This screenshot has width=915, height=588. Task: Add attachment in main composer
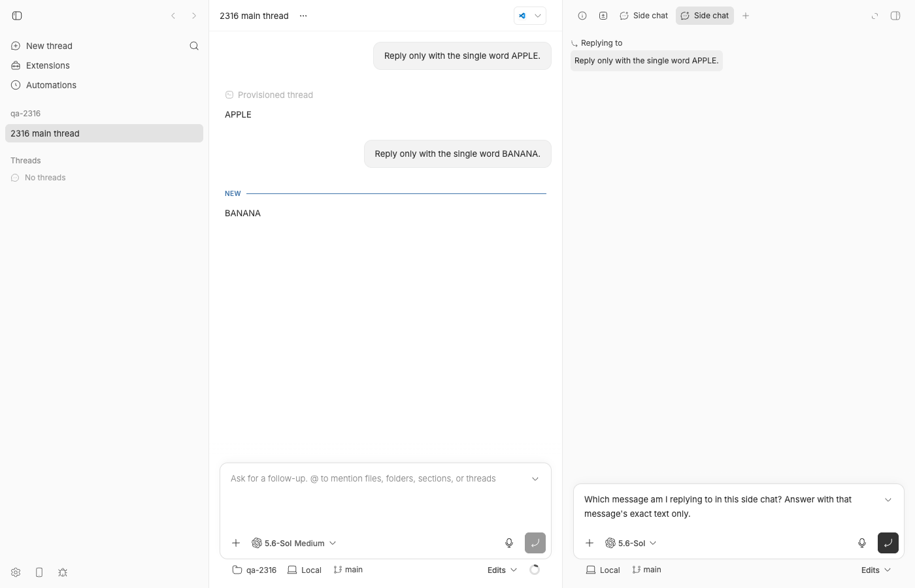tap(236, 543)
